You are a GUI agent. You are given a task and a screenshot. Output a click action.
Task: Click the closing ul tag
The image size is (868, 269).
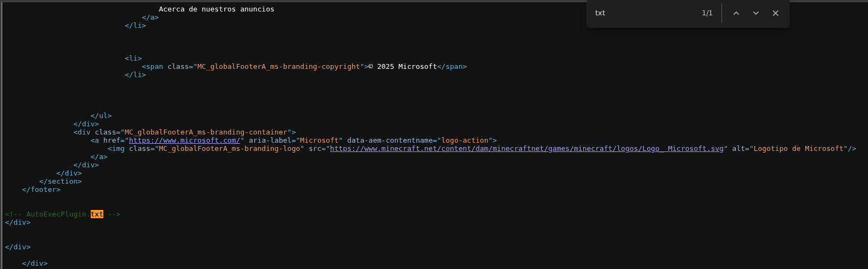pos(101,116)
